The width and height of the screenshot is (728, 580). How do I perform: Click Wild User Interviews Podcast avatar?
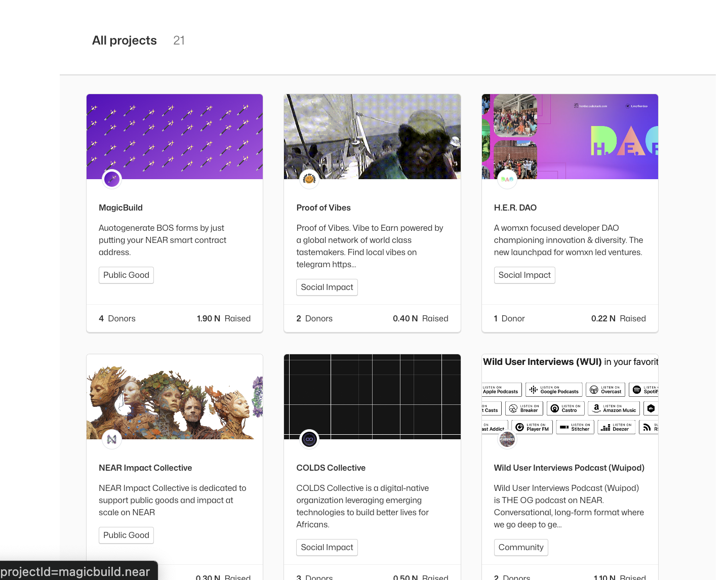[x=507, y=439]
